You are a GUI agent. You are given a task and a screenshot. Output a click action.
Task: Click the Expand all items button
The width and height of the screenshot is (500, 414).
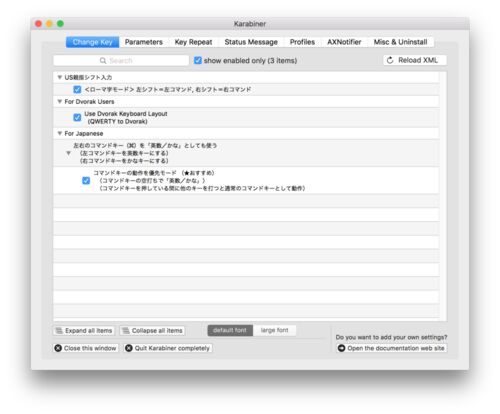coord(84,331)
